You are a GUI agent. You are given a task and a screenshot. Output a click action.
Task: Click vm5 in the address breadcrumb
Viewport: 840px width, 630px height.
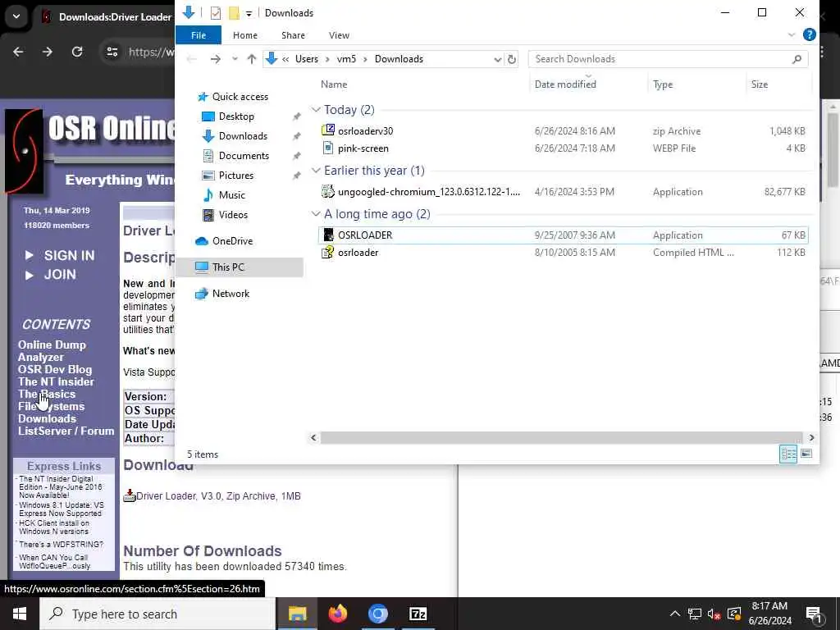(x=346, y=59)
